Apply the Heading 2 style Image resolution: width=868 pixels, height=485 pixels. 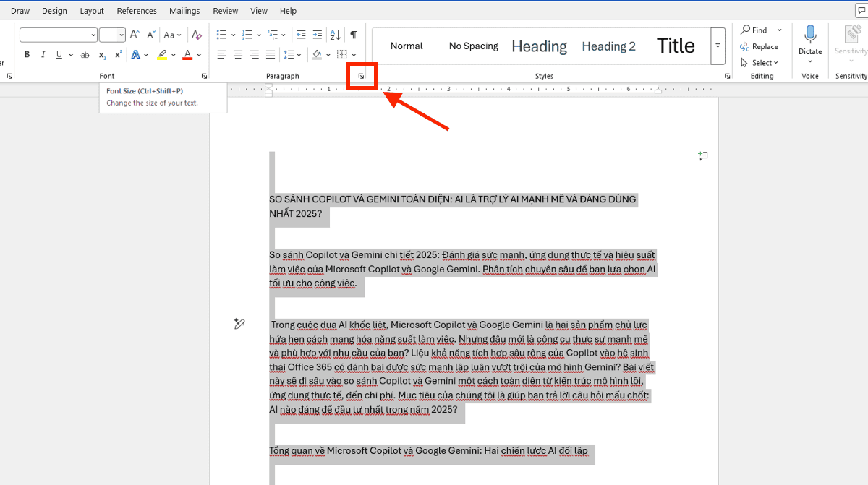pos(608,46)
